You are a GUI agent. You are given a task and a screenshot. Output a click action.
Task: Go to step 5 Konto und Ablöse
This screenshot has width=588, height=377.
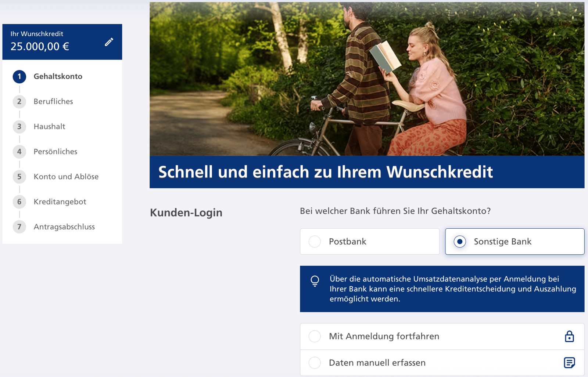(56, 177)
